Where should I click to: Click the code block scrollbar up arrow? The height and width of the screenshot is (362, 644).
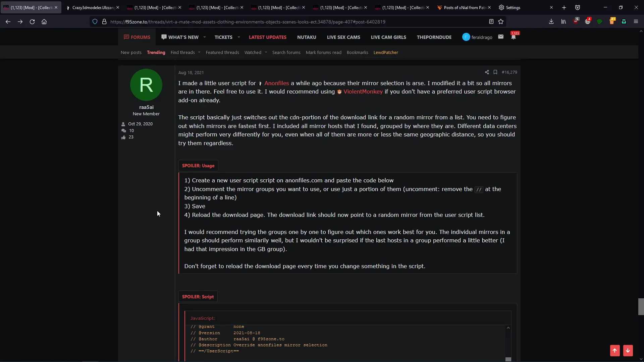508,328
